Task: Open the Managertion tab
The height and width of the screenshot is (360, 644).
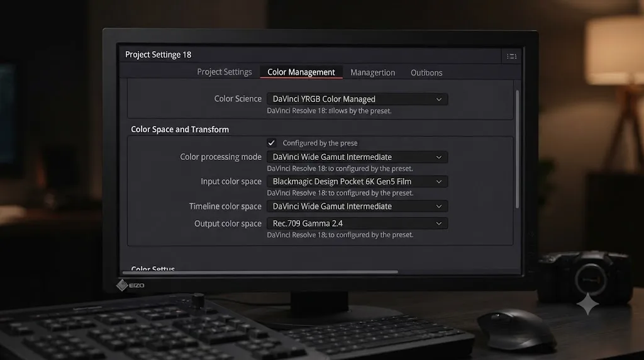Action: click(x=372, y=73)
